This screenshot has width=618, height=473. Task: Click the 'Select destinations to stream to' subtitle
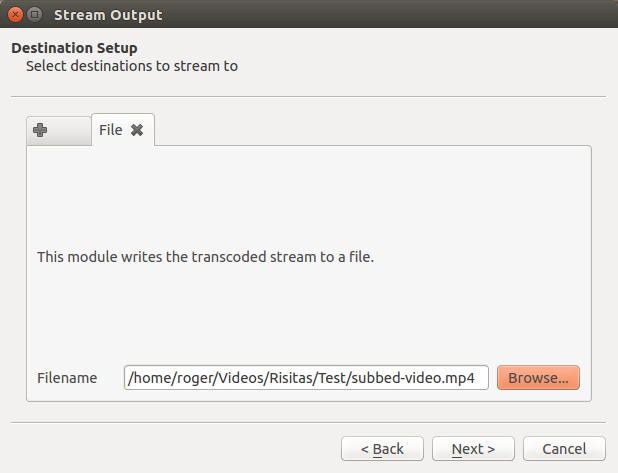coord(132,67)
